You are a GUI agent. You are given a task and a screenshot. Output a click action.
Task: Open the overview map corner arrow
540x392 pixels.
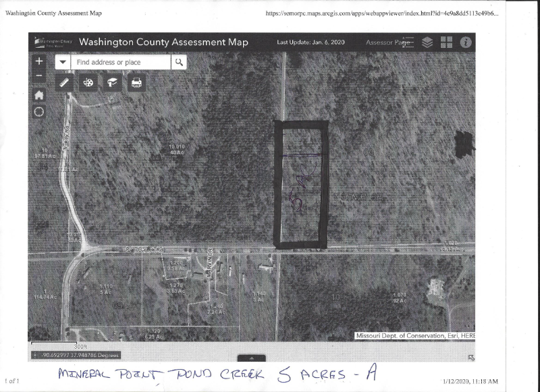(x=470, y=358)
